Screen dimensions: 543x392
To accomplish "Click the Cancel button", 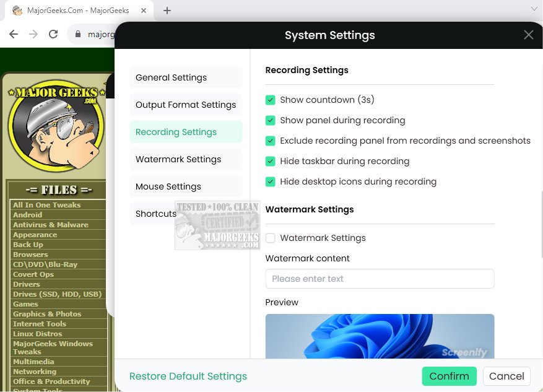I will click(x=506, y=376).
